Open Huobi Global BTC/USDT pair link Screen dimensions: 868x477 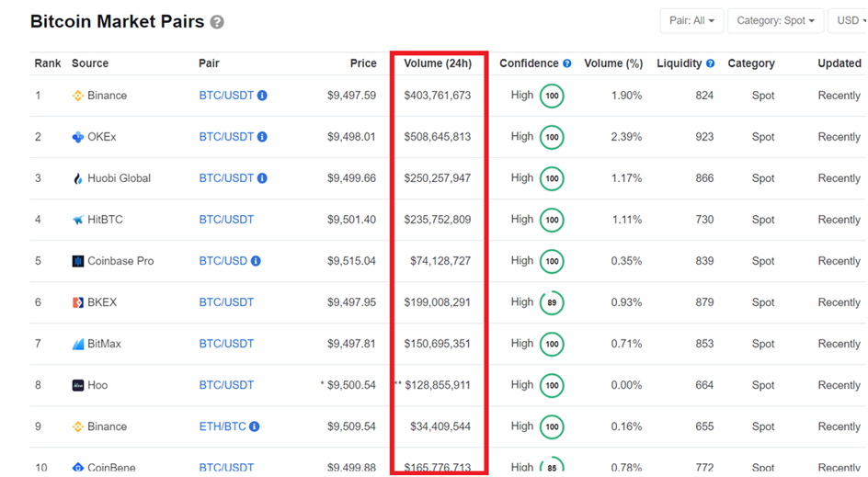pos(226,178)
